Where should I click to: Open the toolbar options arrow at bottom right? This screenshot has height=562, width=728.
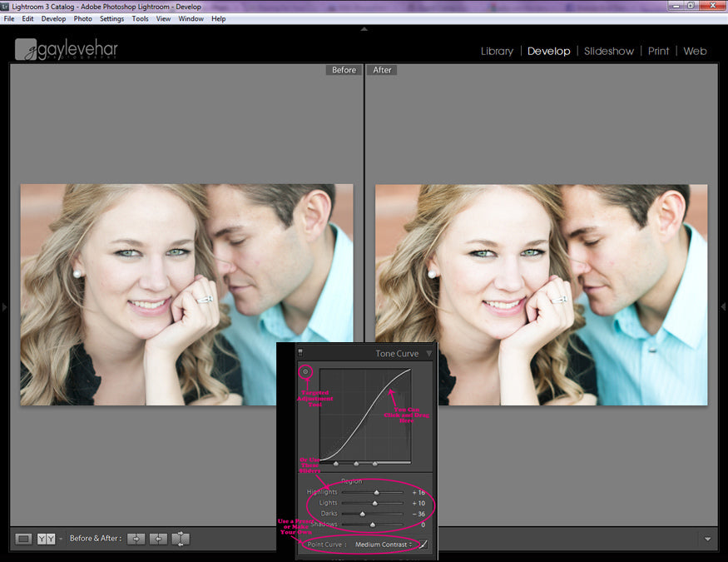point(707,539)
